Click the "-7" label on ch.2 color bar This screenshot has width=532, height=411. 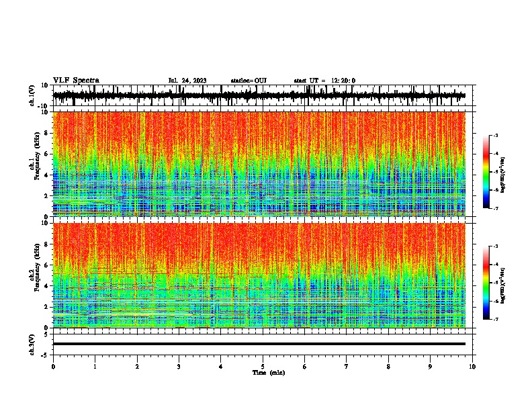[x=496, y=320]
